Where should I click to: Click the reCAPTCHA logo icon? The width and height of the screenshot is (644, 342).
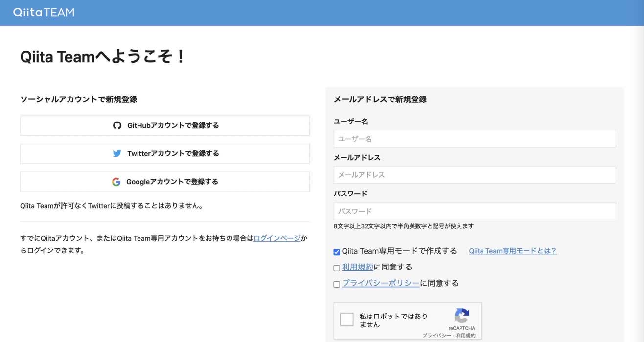461,316
